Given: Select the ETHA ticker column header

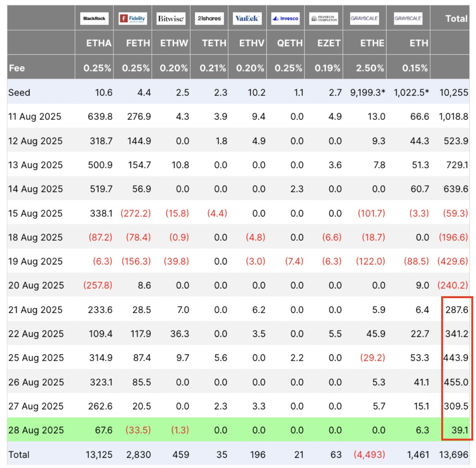Looking at the screenshot, I should pos(99,43).
